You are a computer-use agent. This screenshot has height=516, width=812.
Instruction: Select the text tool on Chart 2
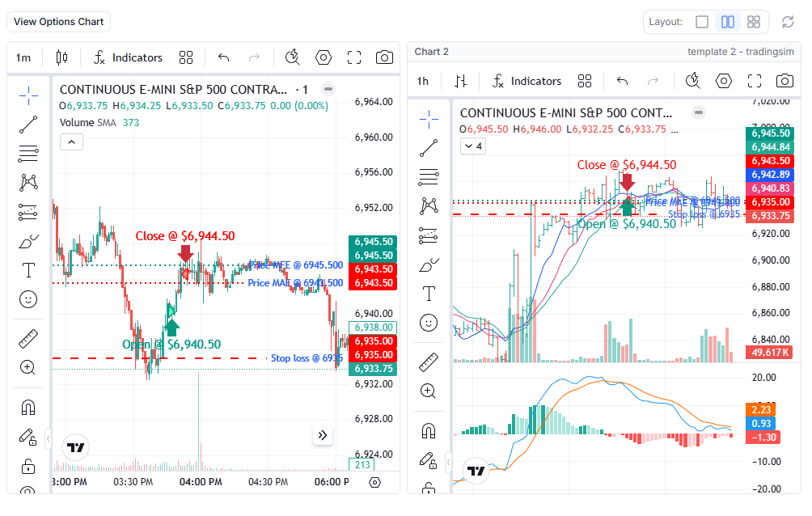[x=429, y=294]
